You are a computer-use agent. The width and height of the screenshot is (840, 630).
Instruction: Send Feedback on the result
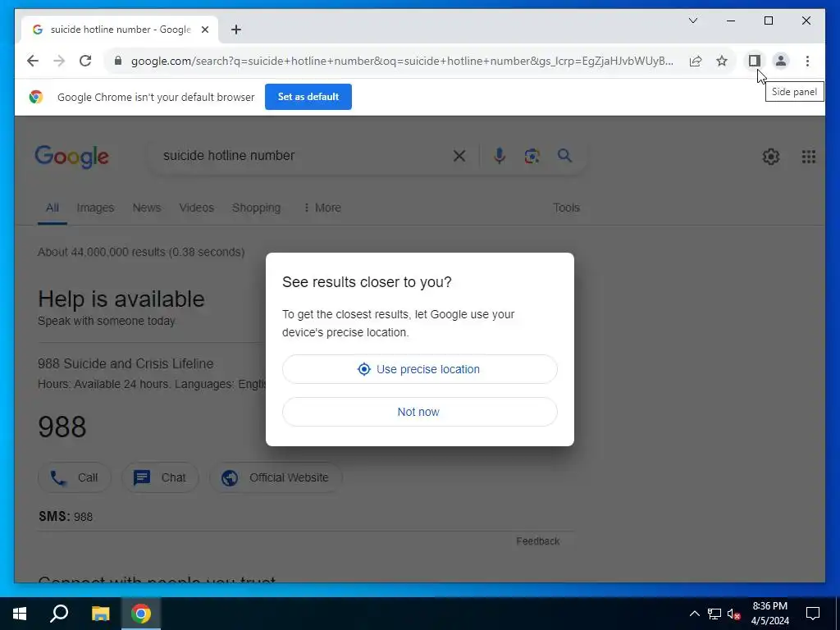pos(538,541)
